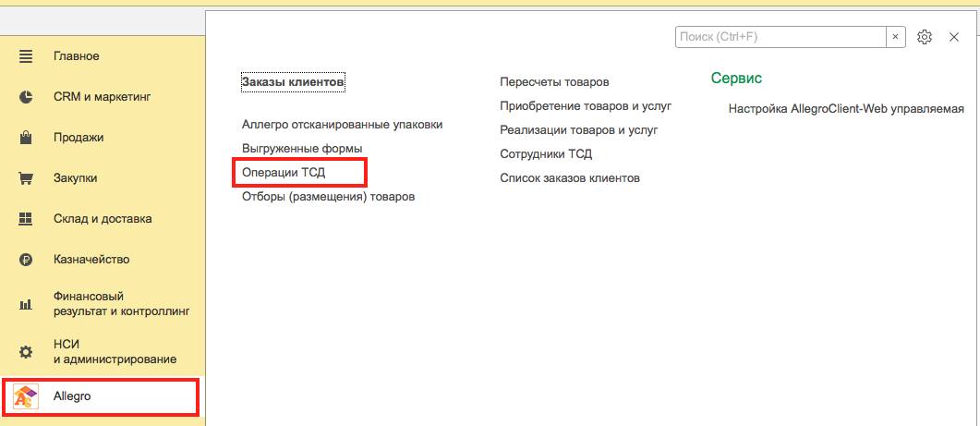Open the CRM и маркетинг section
980x426 pixels.
pyautogui.click(x=102, y=97)
